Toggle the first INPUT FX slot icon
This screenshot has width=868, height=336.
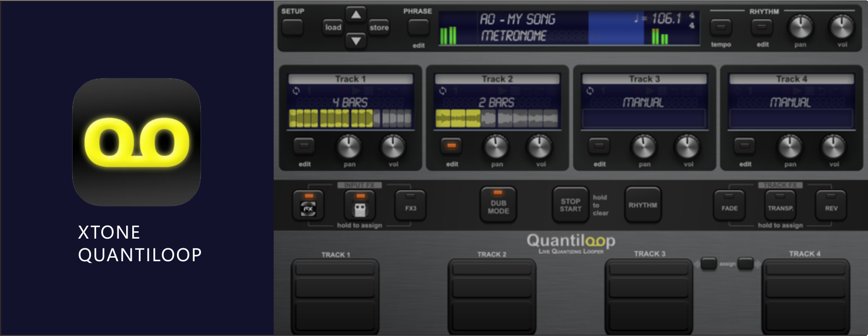click(308, 205)
